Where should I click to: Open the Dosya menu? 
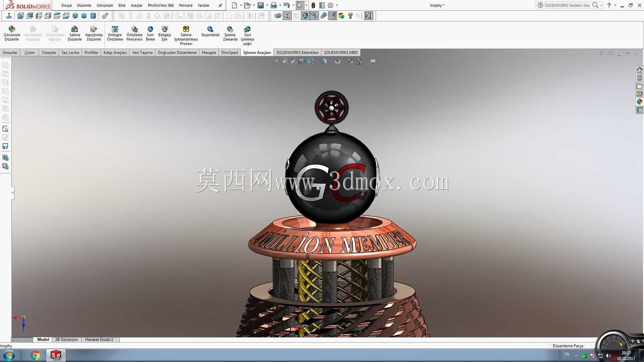coord(66,5)
